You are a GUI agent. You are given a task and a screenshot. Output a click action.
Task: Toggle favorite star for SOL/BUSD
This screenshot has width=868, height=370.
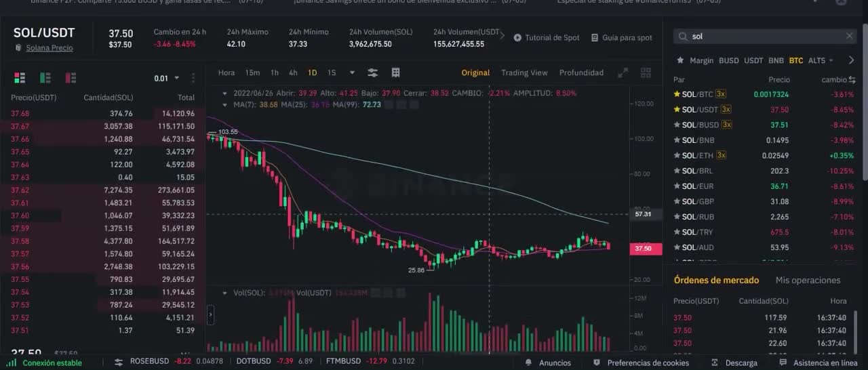click(677, 125)
